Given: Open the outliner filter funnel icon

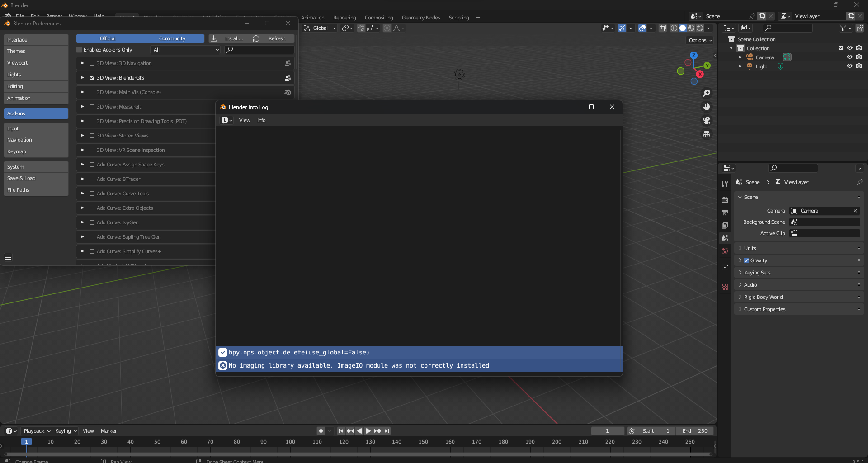Looking at the screenshot, I should coord(844,28).
